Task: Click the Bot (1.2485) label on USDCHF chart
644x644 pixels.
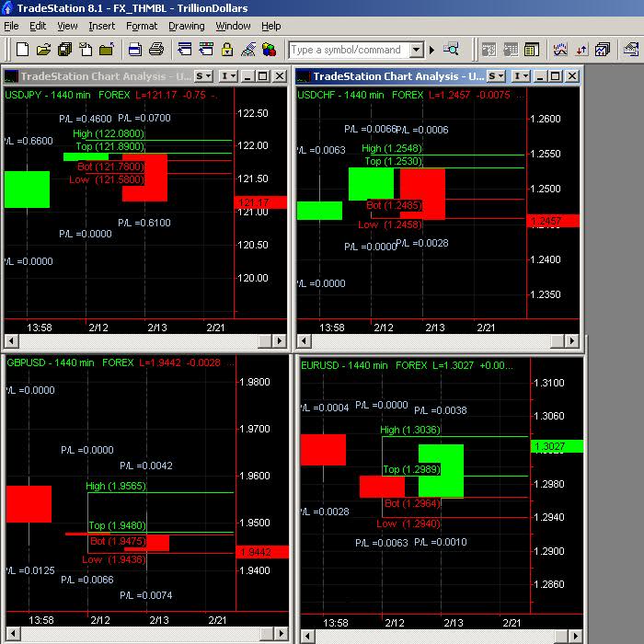Action: 395,205
